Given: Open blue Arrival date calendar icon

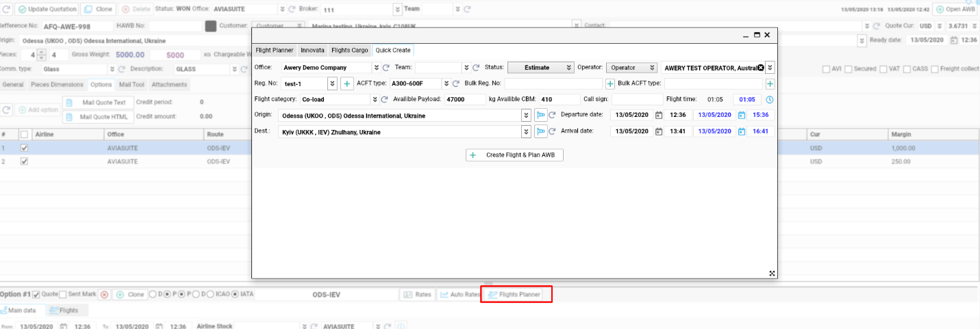Looking at the screenshot, I should 741,131.
